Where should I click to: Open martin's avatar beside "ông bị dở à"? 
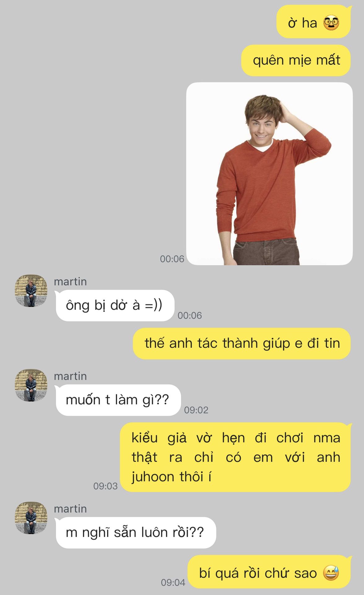[x=31, y=291]
